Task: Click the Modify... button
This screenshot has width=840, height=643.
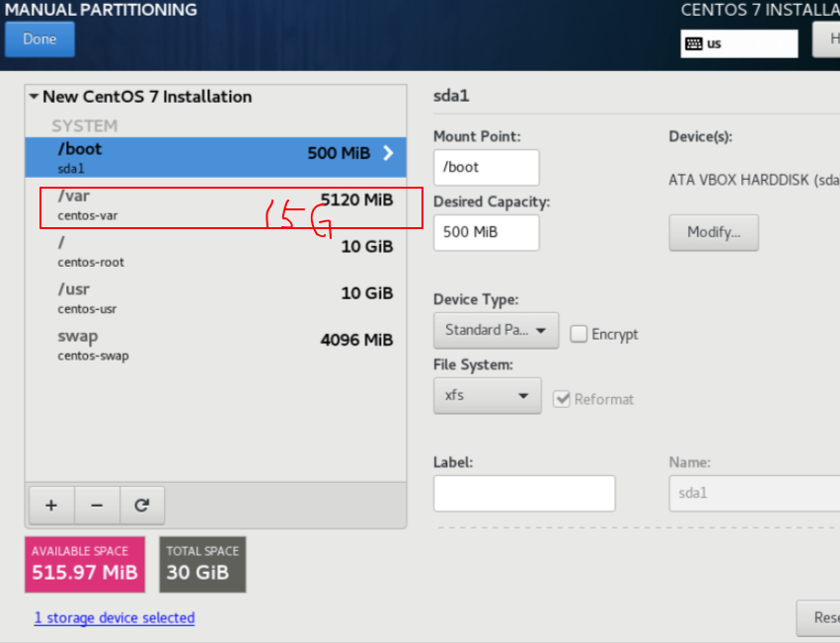Action: [x=714, y=232]
